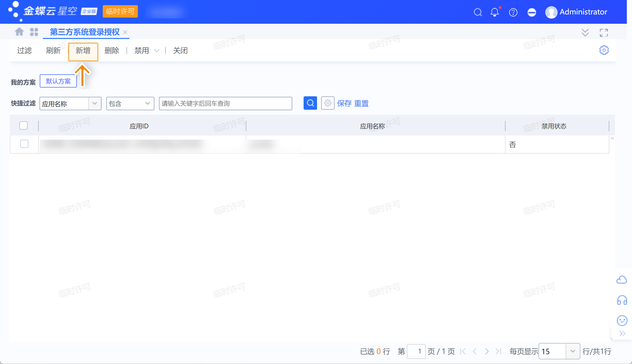This screenshot has width=632, height=364.
Task: Click the notification bell icon
Action: 494,12
